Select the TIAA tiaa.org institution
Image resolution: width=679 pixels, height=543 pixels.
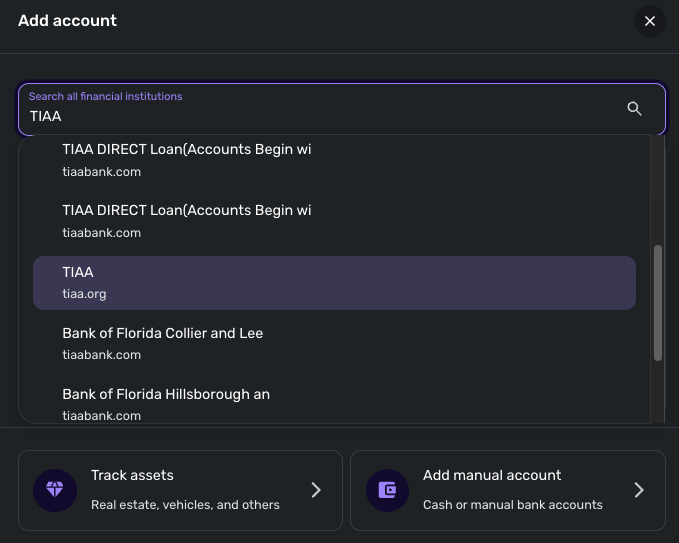point(334,283)
